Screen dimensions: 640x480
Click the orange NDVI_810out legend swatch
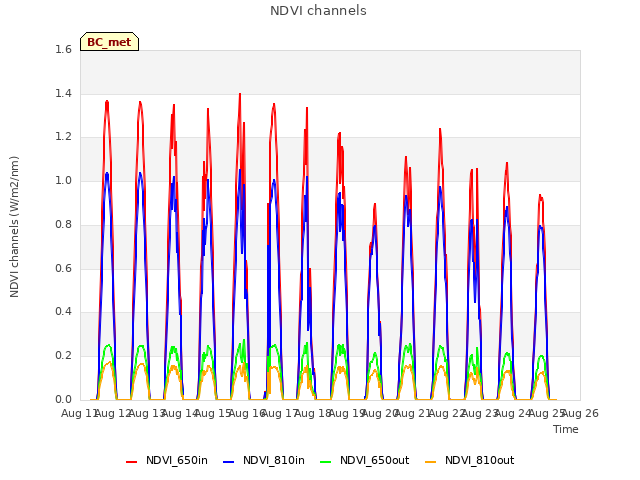pos(431,462)
